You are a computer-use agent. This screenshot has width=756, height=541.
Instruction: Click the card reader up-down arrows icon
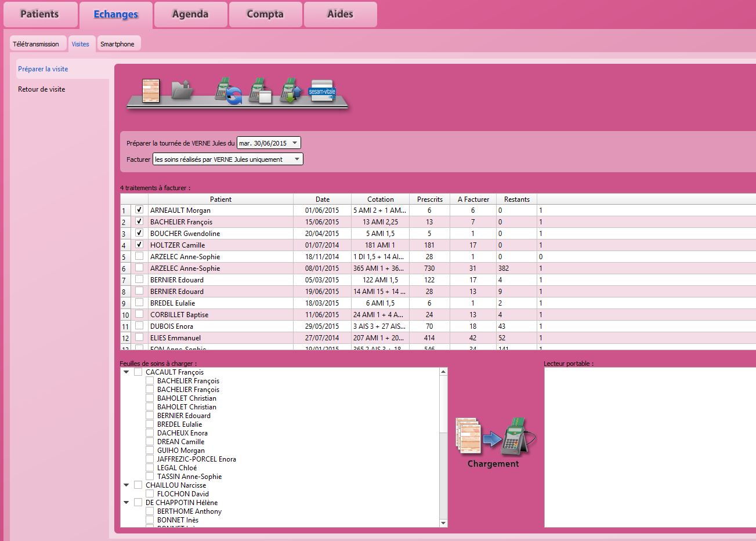click(291, 90)
